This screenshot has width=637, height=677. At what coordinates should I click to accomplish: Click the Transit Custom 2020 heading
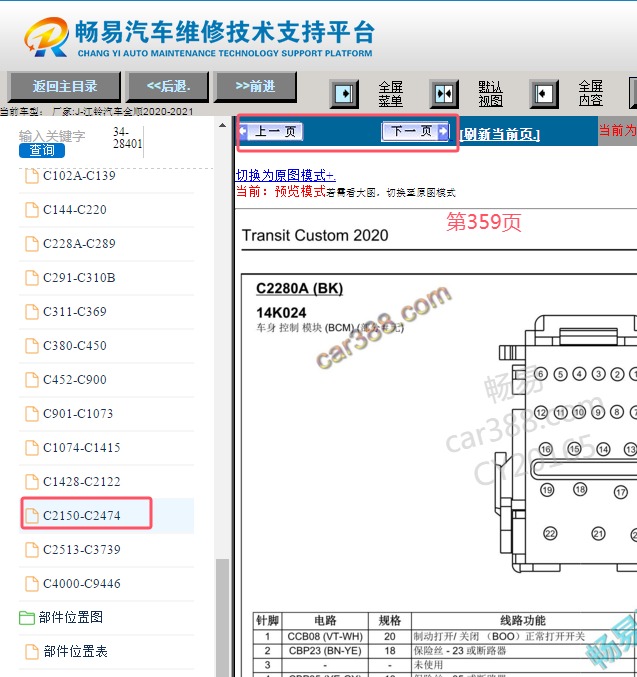[x=315, y=235]
